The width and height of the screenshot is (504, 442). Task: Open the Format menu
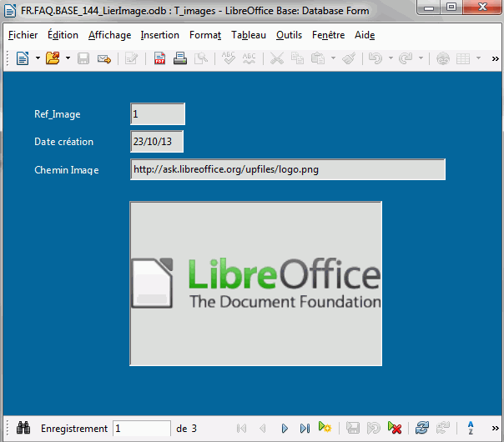[x=205, y=35]
